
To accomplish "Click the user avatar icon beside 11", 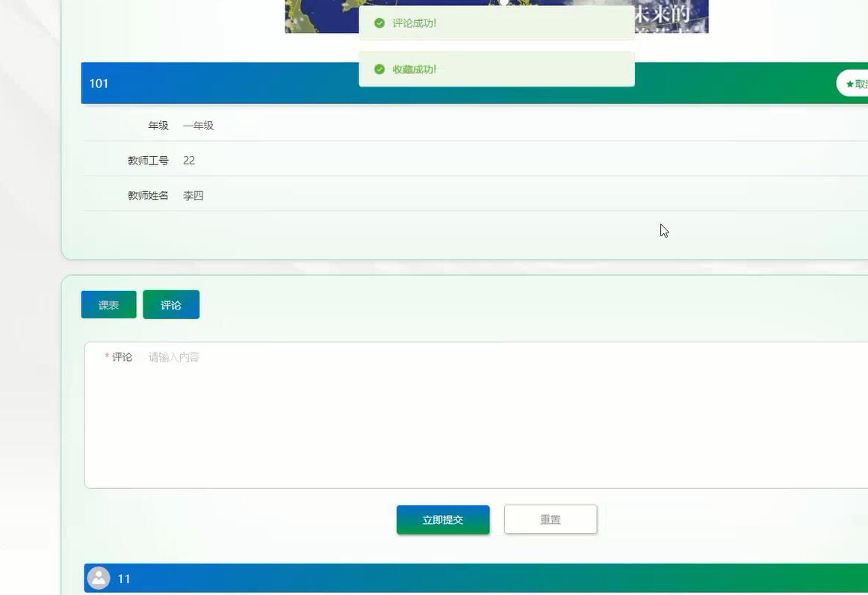I will 99,578.
